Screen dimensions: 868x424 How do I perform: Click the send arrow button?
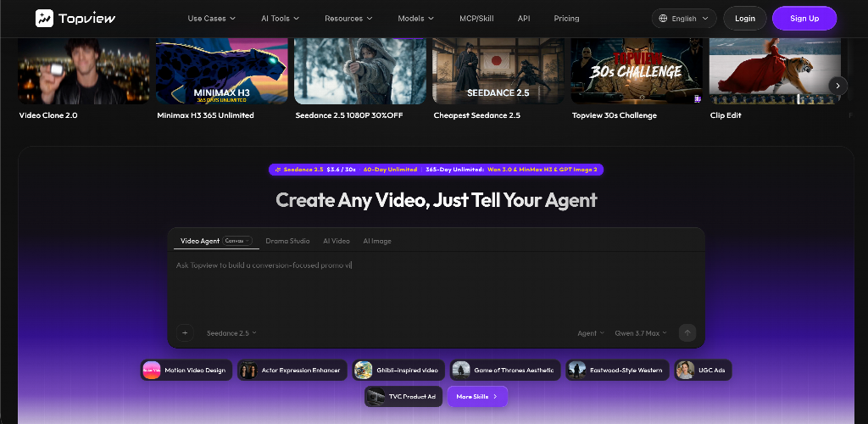pyautogui.click(x=687, y=332)
